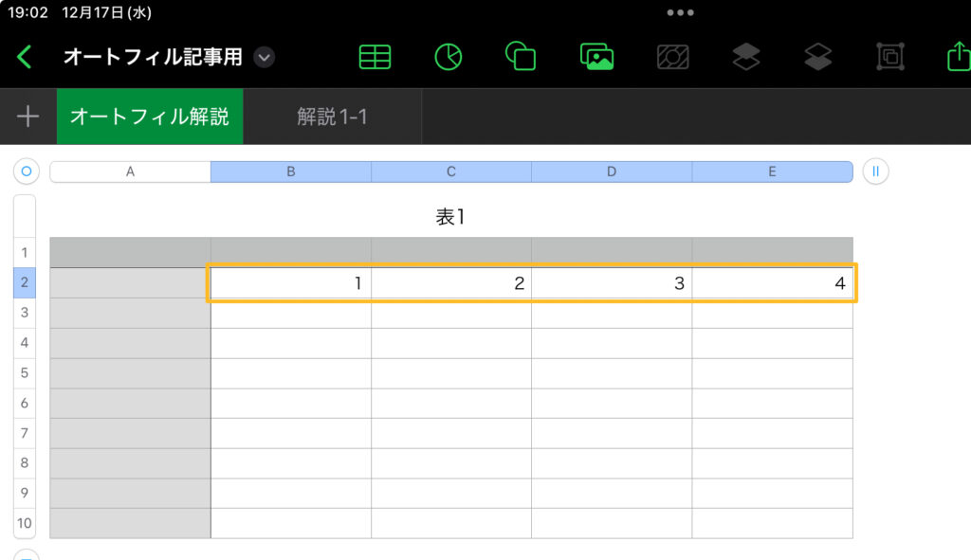Viewport: 971px width, 560px height.
Task: Open the media photo insertion icon
Action: coord(596,57)
